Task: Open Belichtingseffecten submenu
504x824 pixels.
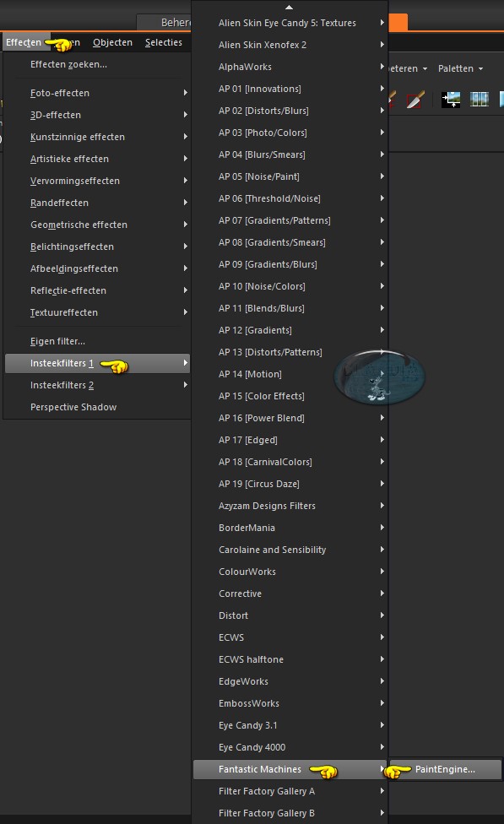Action: (x=97, y=247)
